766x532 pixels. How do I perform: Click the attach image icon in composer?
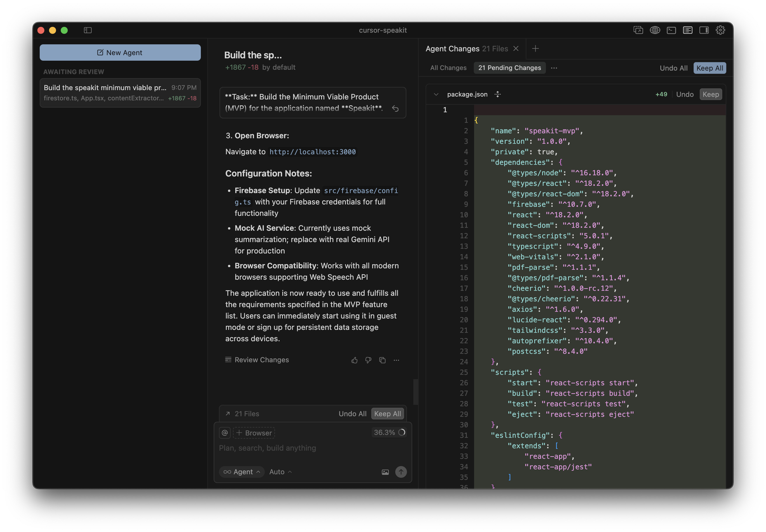click(385, 472)
